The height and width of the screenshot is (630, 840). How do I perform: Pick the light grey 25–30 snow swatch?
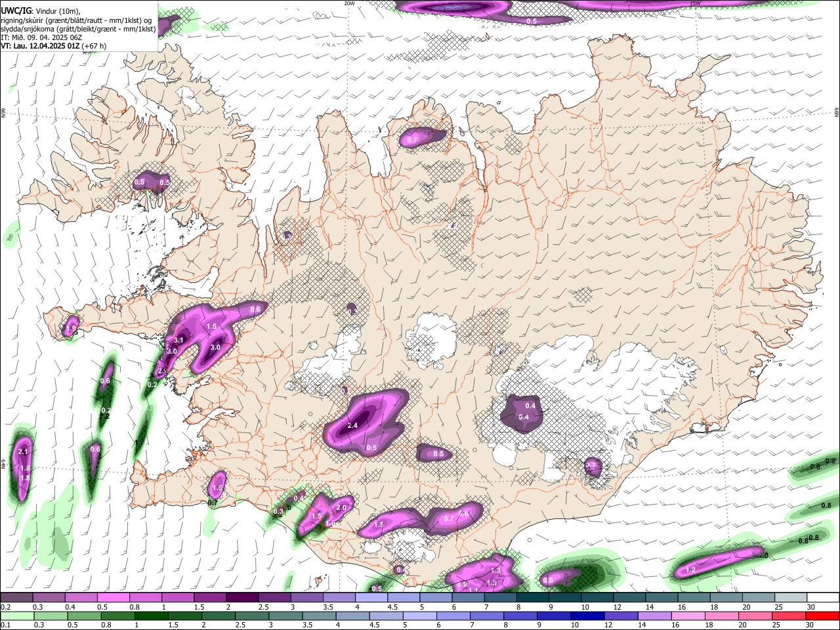pos(791,597)
